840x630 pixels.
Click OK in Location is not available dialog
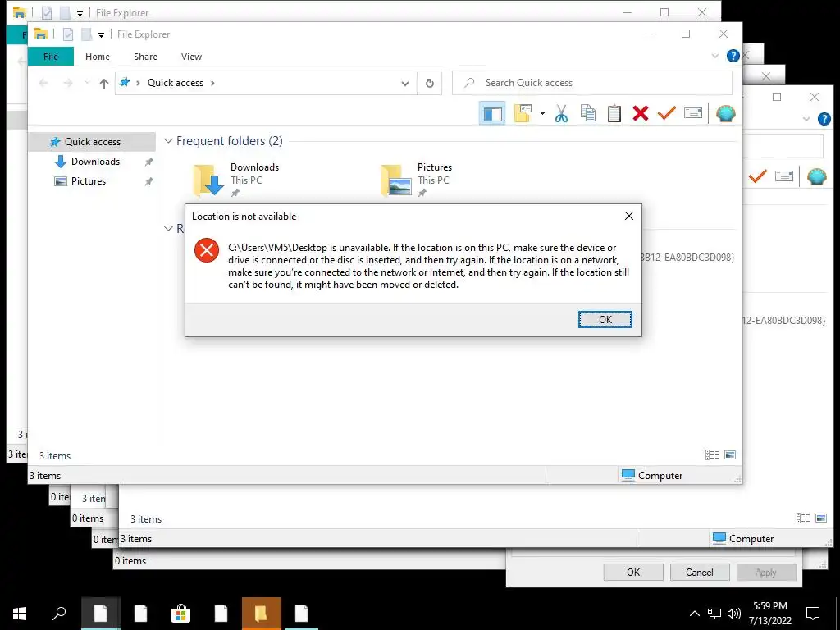click(x=605, y=319)
